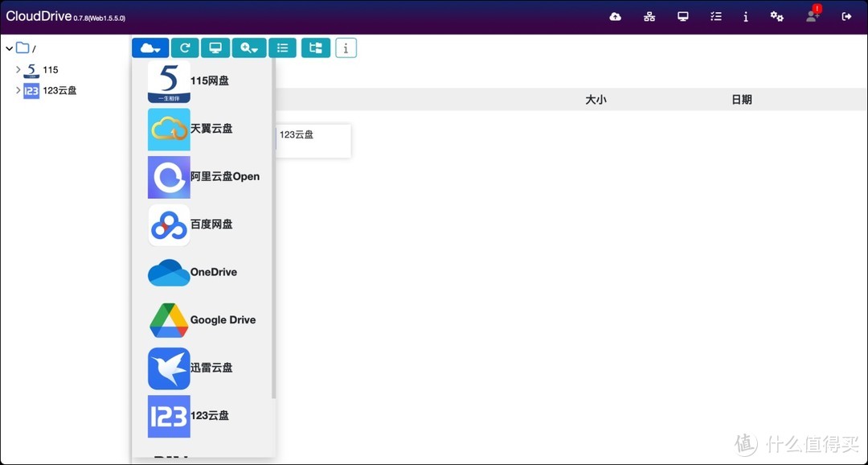Viewport: 868px width, 465px height.
Task: Expand the 115 node in left tree
Action: [18, 69]
